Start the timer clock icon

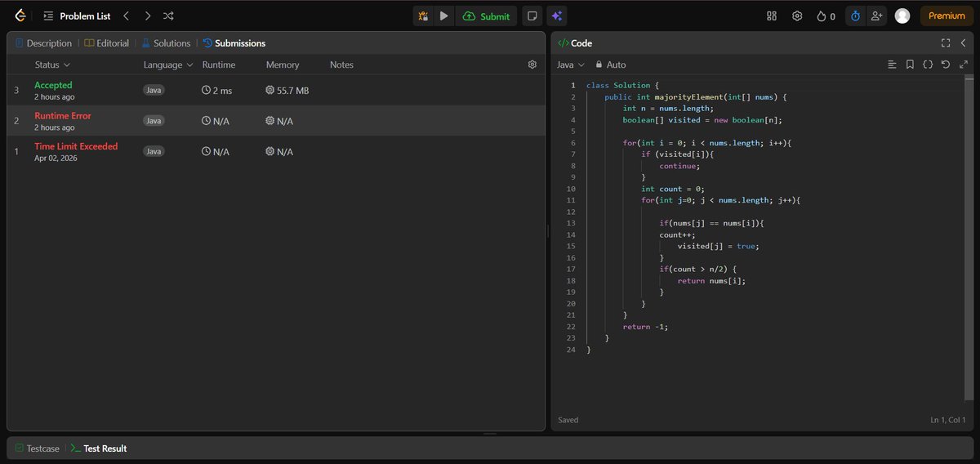855,16
